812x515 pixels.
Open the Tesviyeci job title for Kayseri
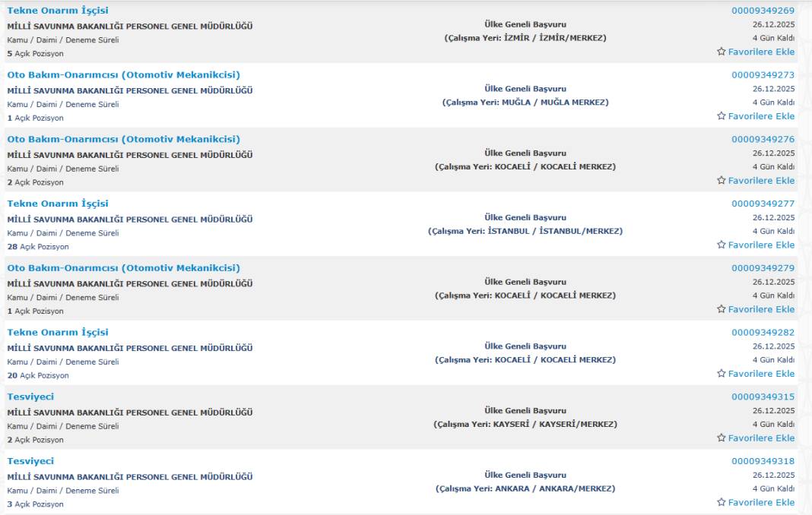click(x=30, y=397)
